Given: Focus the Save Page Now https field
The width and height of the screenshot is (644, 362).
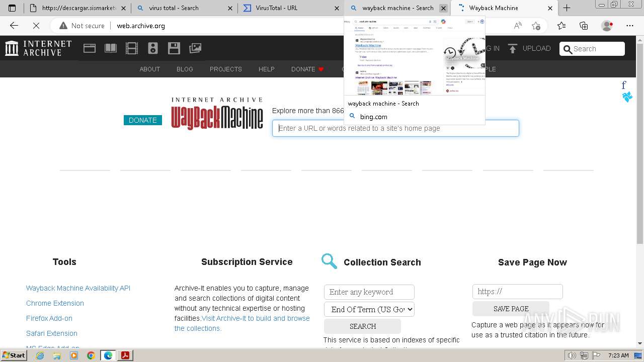Looking at the screenshot, I should click(517, 292).
